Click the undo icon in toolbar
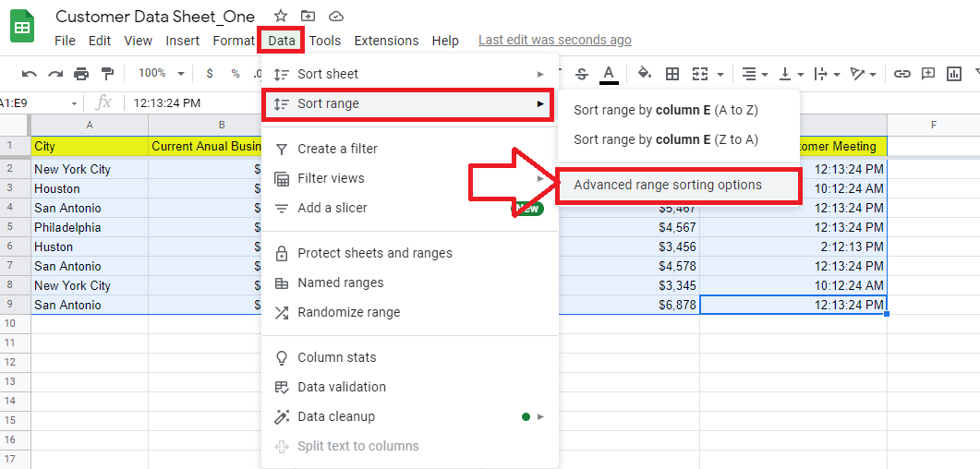The image size is (980, 469). coord(30,74)
